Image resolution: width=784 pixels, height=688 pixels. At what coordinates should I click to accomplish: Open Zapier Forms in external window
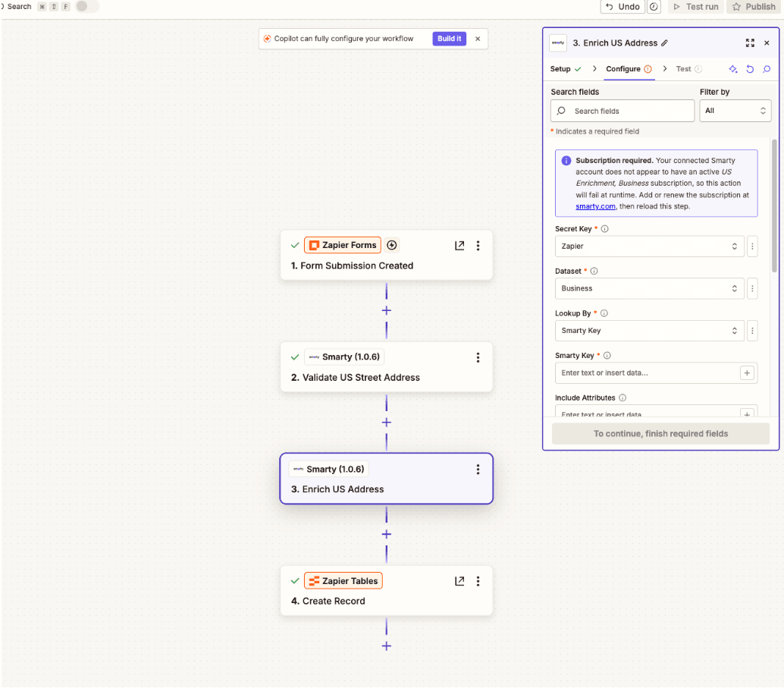coord(459,246)
